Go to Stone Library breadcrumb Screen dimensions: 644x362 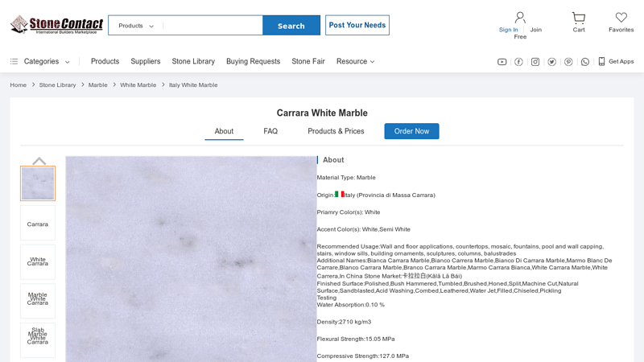coord(57,85)
